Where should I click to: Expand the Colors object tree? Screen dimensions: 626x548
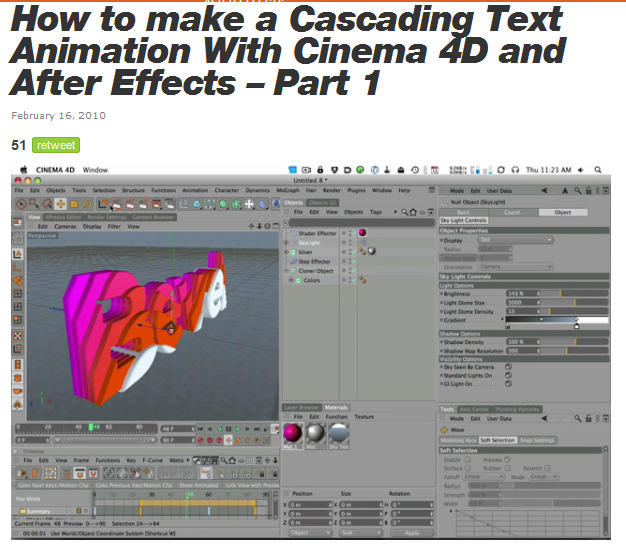tap(291, 280)
